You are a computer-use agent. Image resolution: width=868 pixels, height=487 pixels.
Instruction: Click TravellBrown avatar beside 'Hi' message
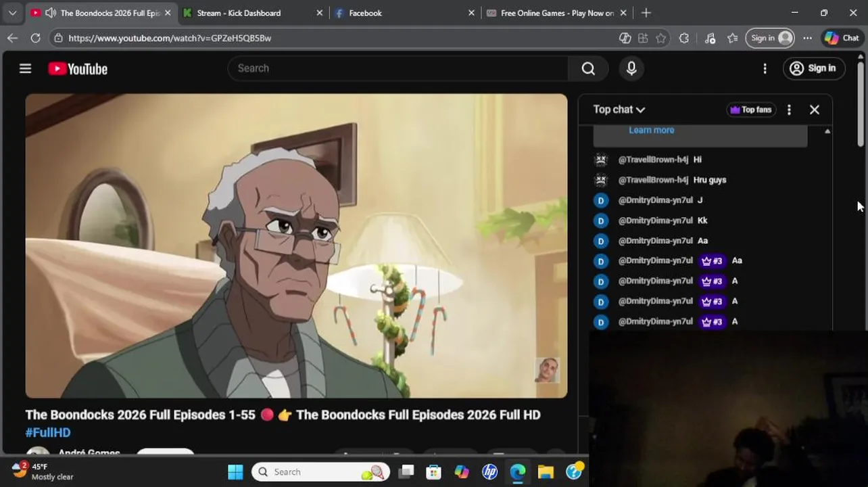click(601, 160)
